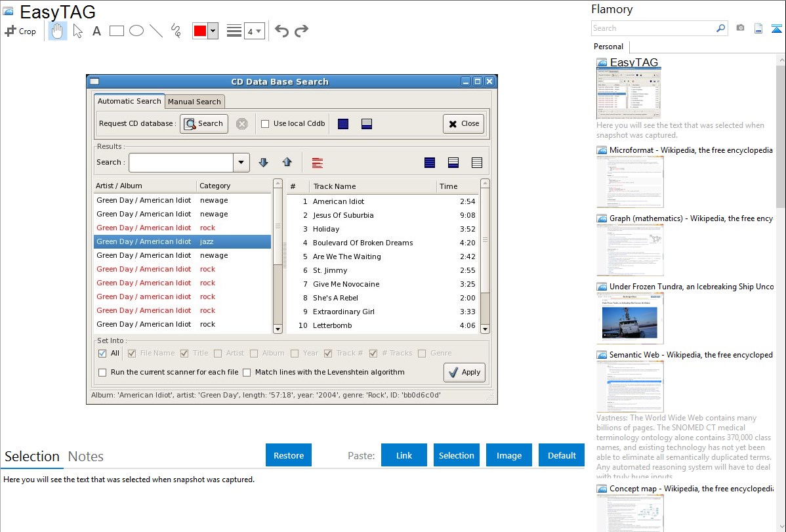Toggle the Album checkbox

click(x=254, y=354)
